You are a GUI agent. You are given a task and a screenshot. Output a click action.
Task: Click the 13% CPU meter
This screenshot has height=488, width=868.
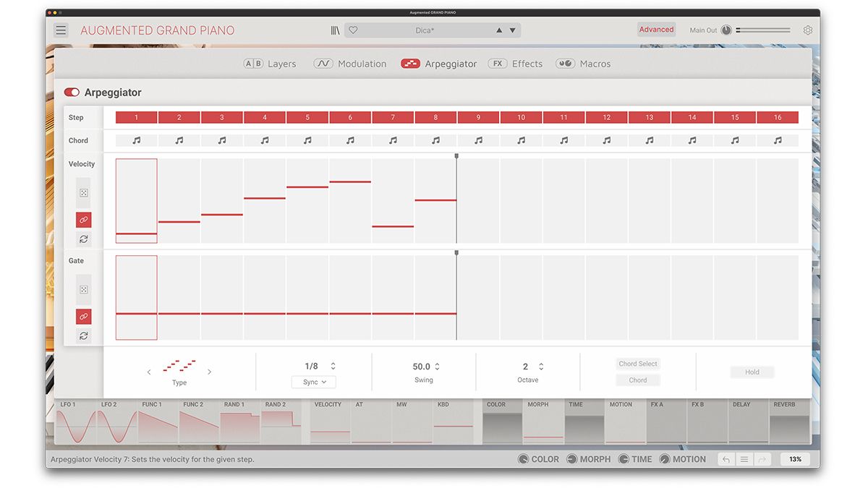795,459
